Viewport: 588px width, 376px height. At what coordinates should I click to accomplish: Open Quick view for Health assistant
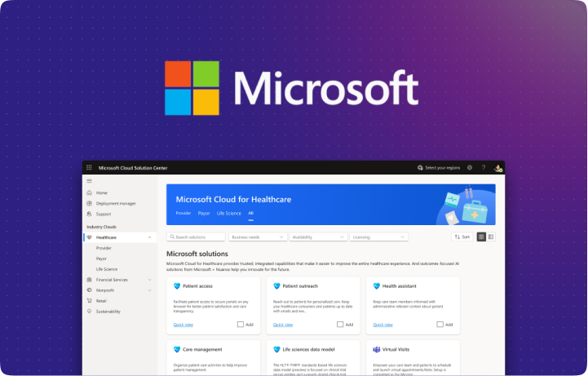(x=382, y=325)
